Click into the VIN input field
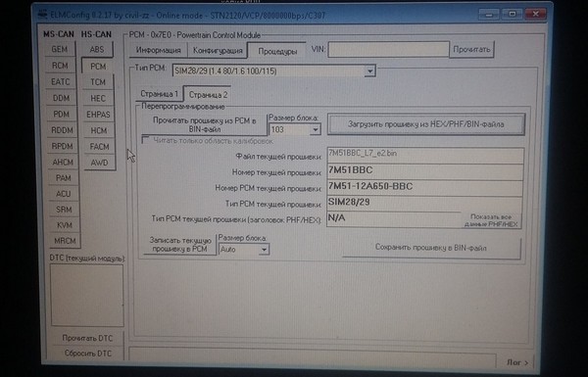588x377 pixels. (x=388, y=49)
